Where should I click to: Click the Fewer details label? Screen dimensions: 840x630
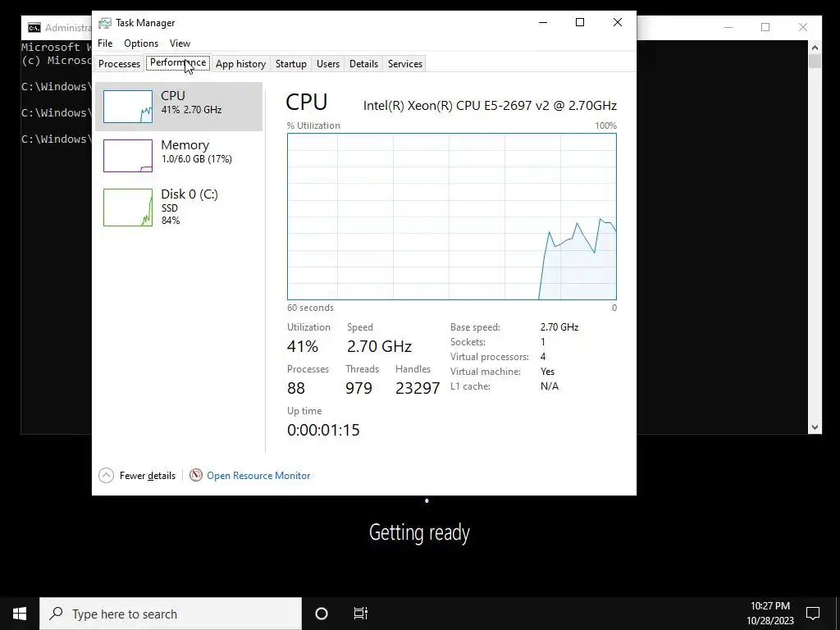(148, 476)
